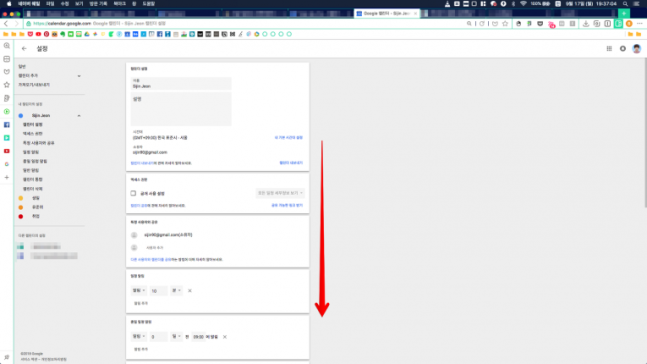
Task: Select the share with specific people sidebar item
Action: 38,143
